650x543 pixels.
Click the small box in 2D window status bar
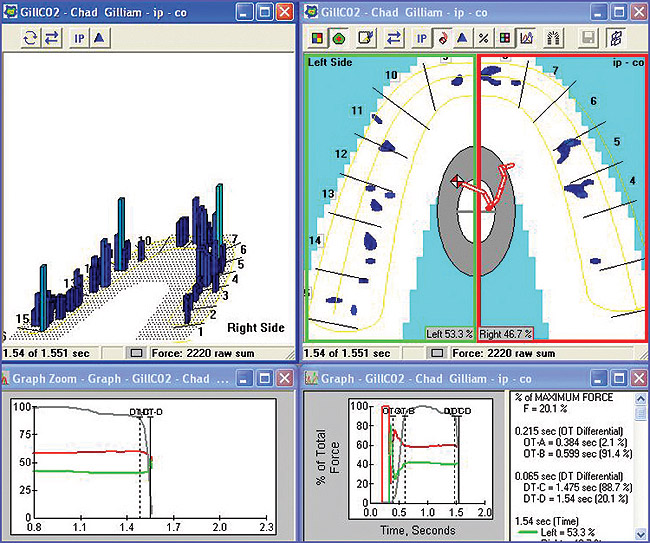point(438,352)
